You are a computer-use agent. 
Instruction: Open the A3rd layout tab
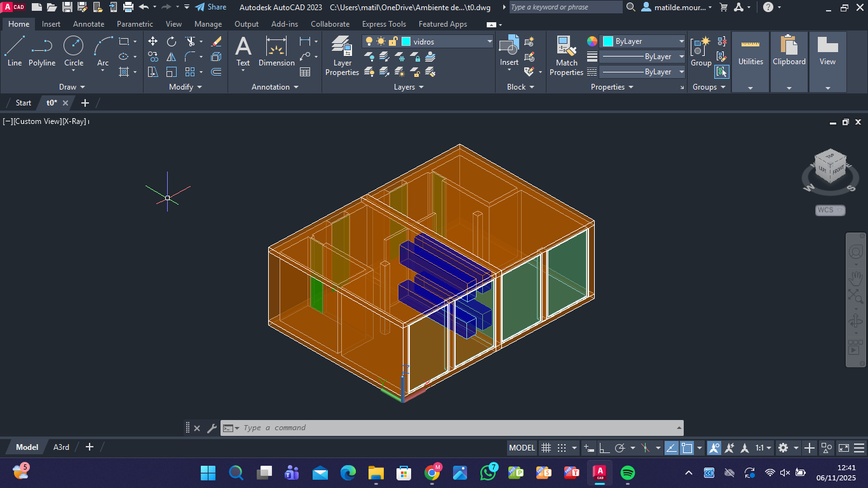coord(61,447)
